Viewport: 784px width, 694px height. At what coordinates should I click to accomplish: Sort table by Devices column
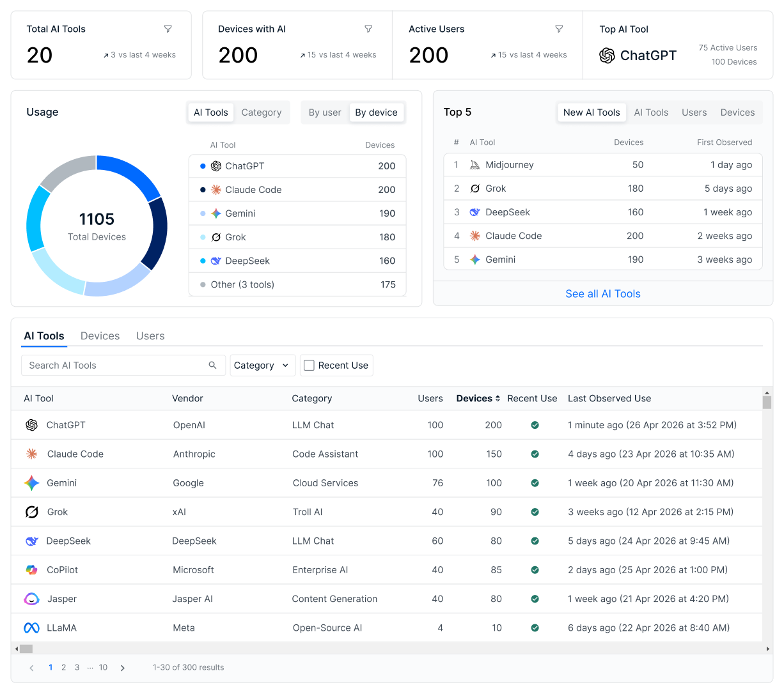click(478, 398)
